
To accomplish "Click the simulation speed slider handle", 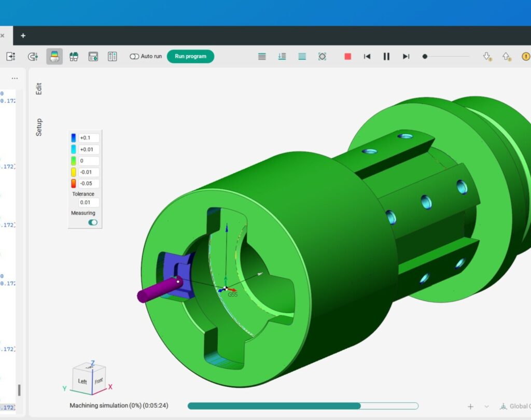I will (425, 57).
